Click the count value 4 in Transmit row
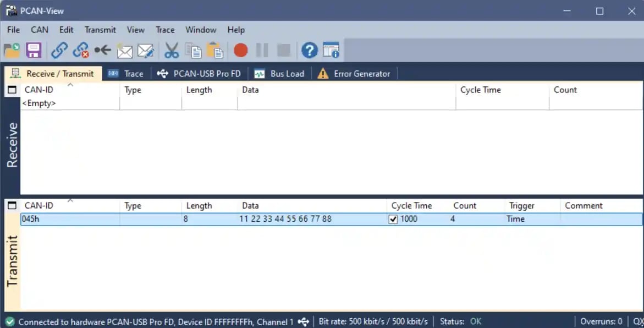The width and height of the screenshot is (644, 328). 453,219
